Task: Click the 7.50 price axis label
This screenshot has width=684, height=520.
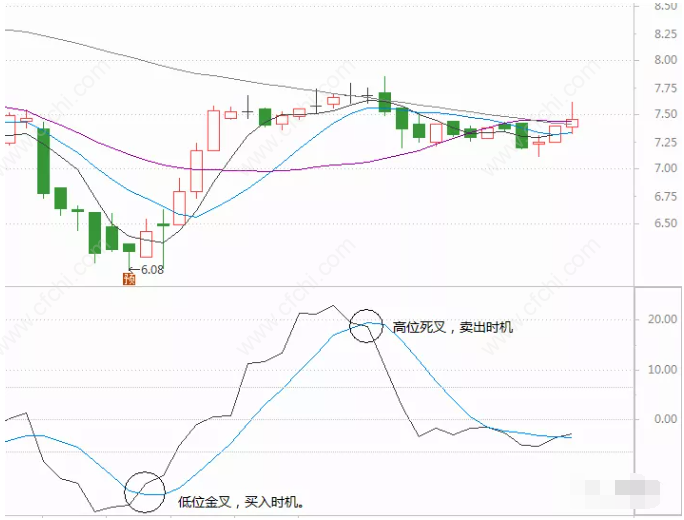Action: point(665,114)
